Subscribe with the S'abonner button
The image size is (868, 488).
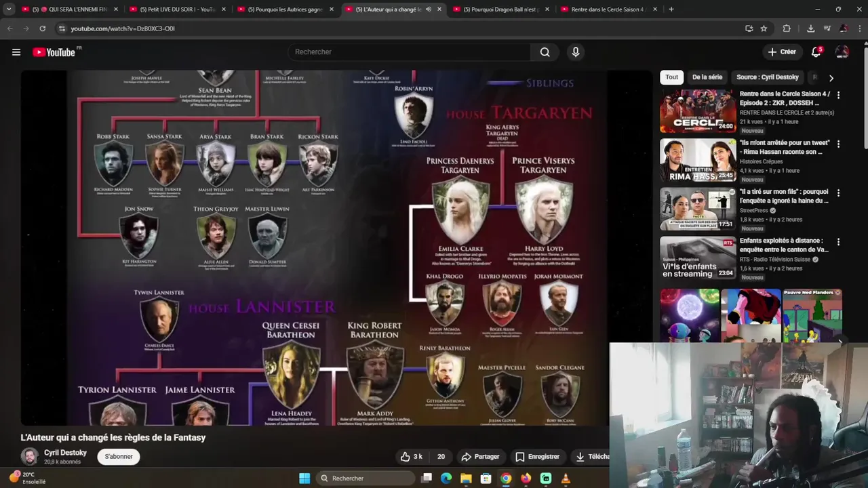pos(119,457)
